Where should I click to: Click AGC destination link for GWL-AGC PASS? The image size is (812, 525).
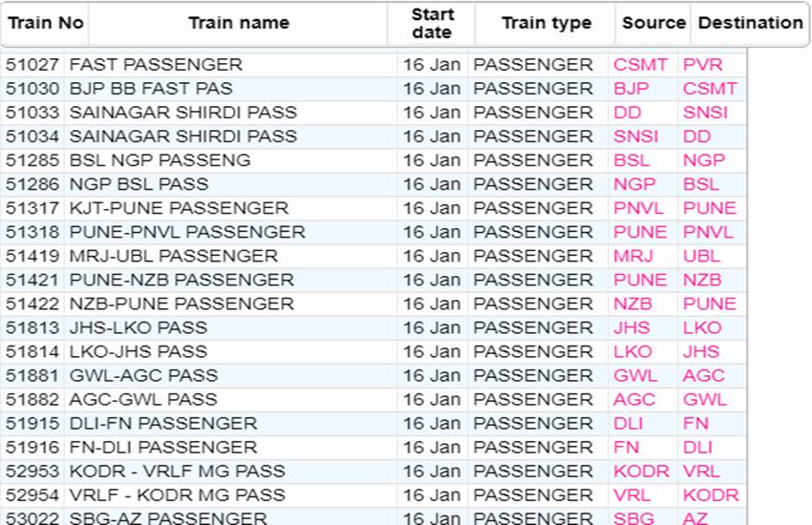pyautogui.click(x=703, y=375)
